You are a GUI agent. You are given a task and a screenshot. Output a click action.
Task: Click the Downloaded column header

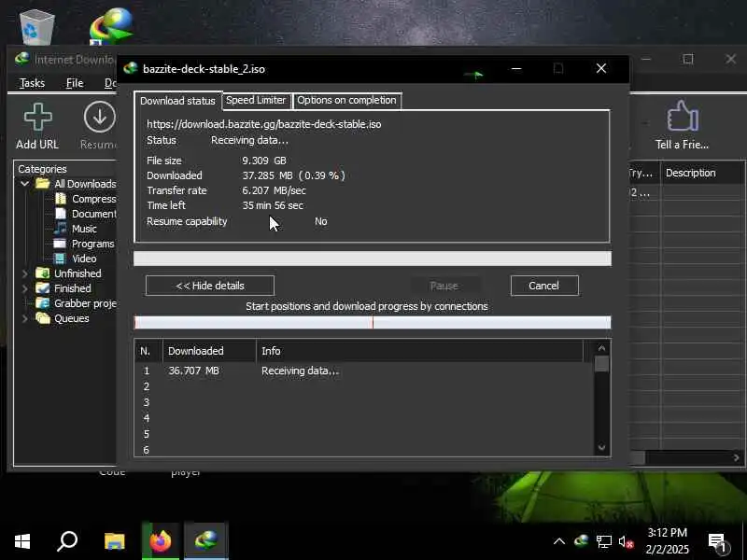(209, 351)
